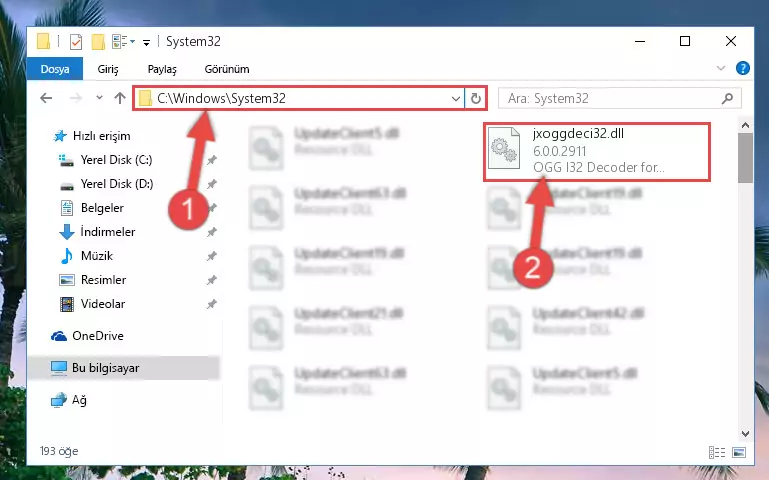This screenshot has height=480, width=769.
Task: Go up one folder level arrow
Action: [120, 98]
